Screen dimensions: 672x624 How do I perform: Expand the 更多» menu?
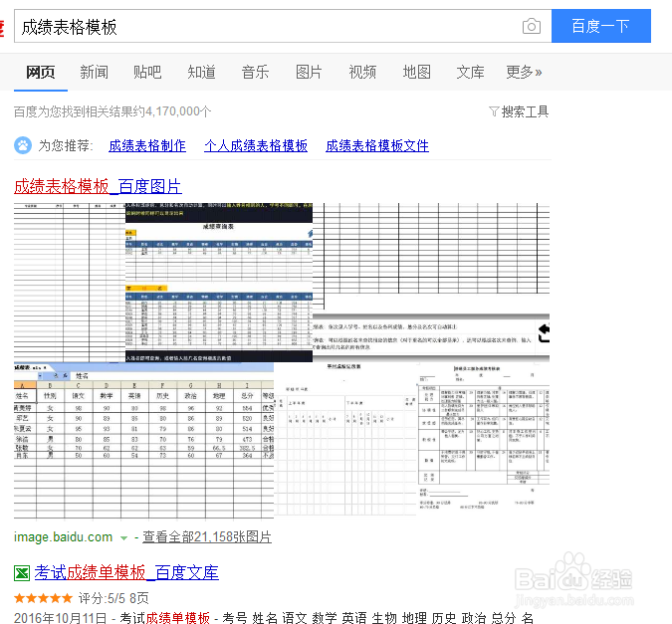pos(524,72)
